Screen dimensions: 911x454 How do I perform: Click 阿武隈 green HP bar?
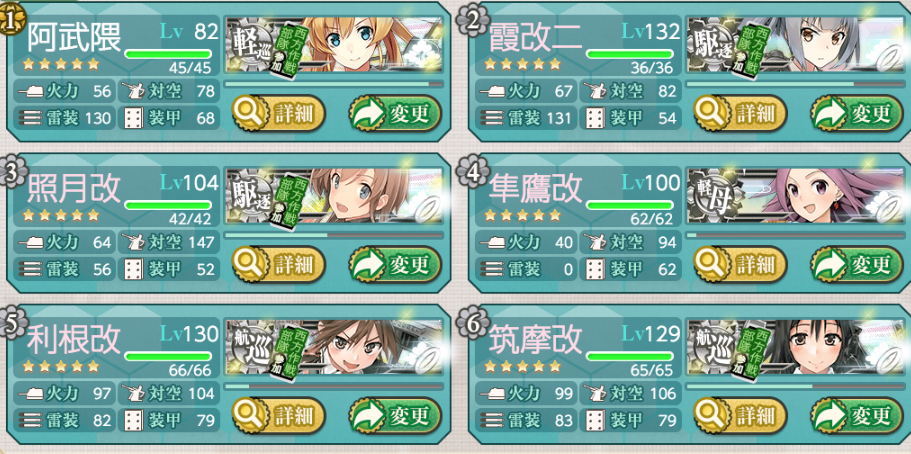[168, 54]
